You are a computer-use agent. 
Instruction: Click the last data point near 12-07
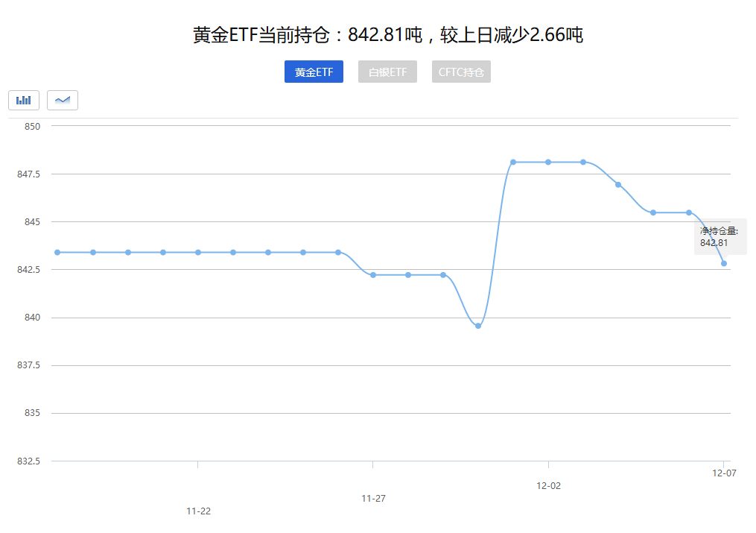click(x=723, y=263)
